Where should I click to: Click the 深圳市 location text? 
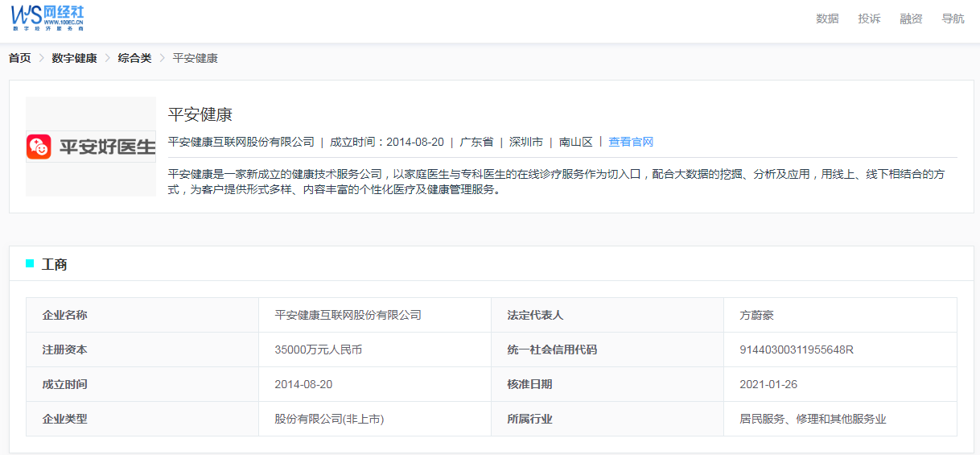526,142
